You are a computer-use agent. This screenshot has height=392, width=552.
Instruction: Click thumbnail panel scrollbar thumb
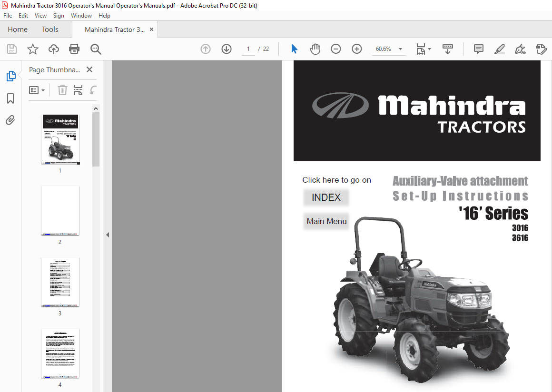[96, 139]
